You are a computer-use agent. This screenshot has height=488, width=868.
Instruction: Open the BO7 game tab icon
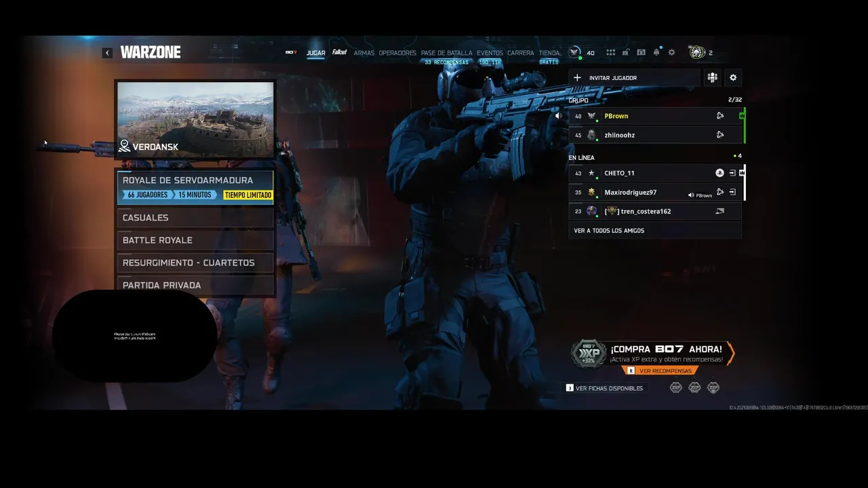(x=291, y=52)
